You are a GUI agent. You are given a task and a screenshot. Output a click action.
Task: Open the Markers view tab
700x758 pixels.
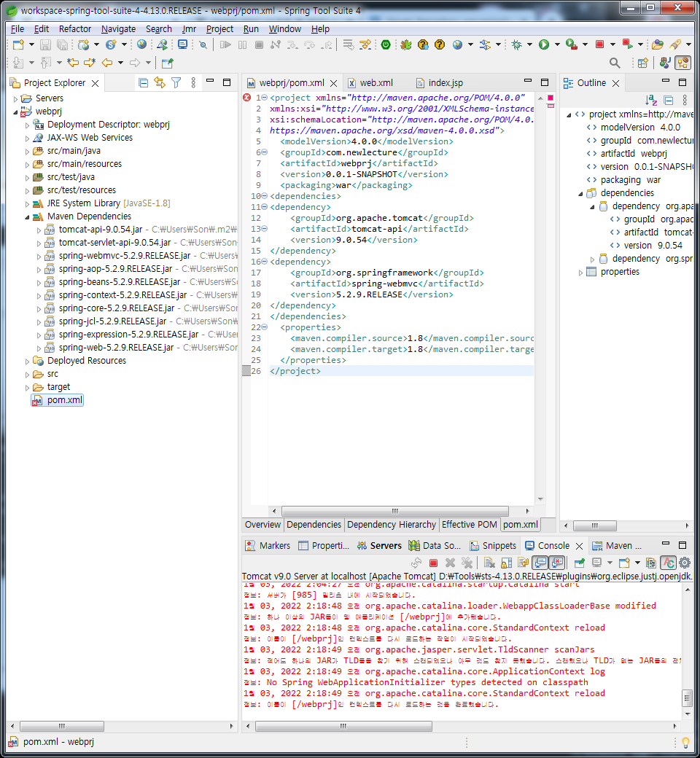tap(268, 546)
